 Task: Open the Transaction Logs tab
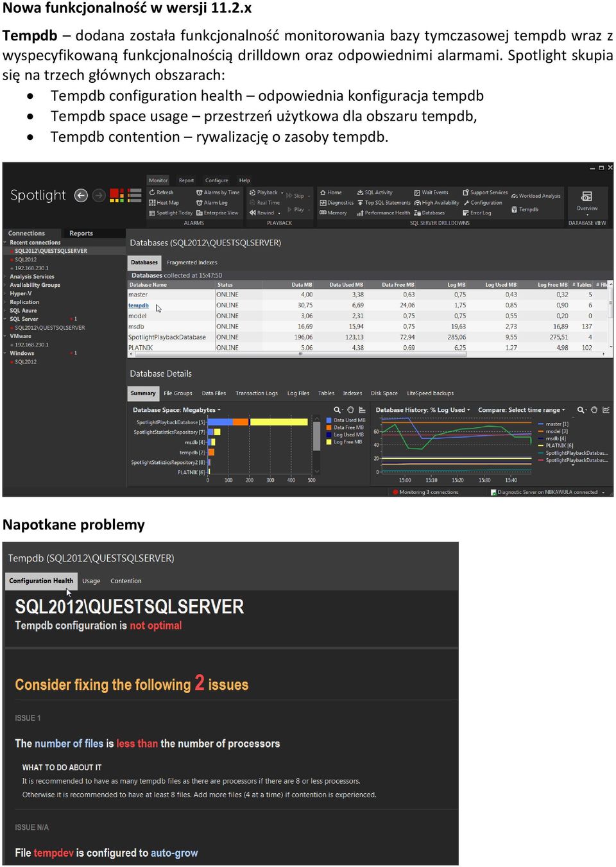tap(256, 393)
